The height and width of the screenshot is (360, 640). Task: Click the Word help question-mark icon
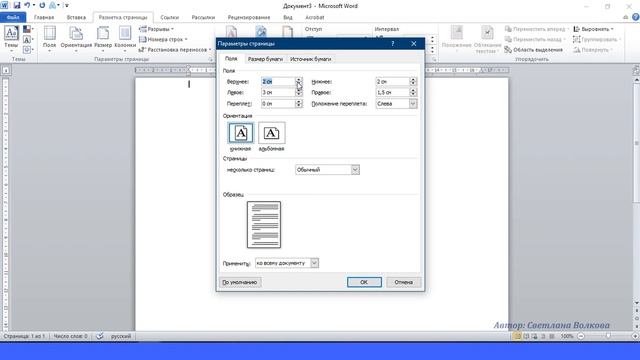pyautogui.click(x=636, y=17)
